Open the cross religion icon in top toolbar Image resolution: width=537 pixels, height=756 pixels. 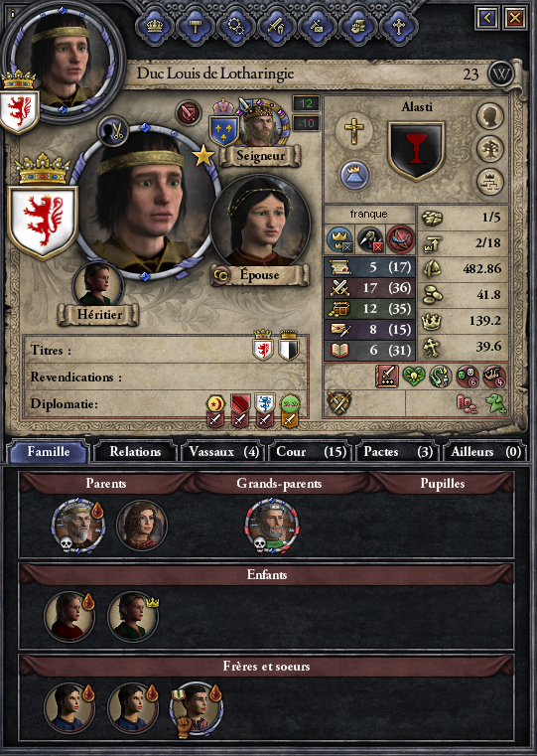(x=398, y=26)
